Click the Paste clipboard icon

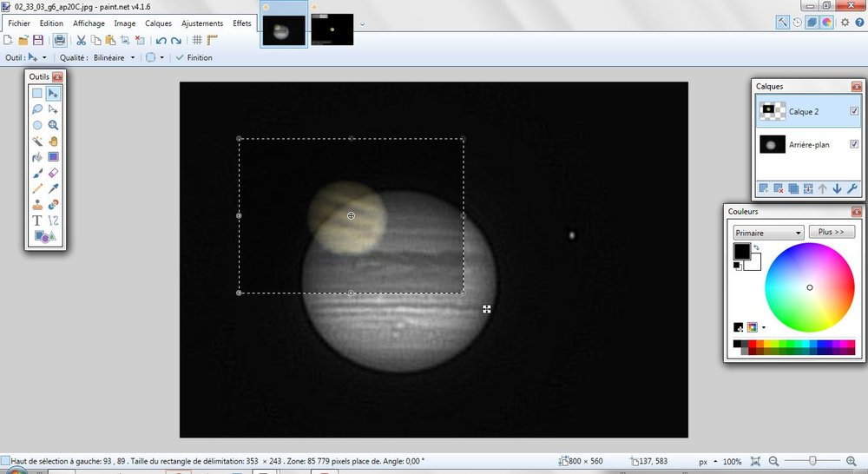click(110, 40)
